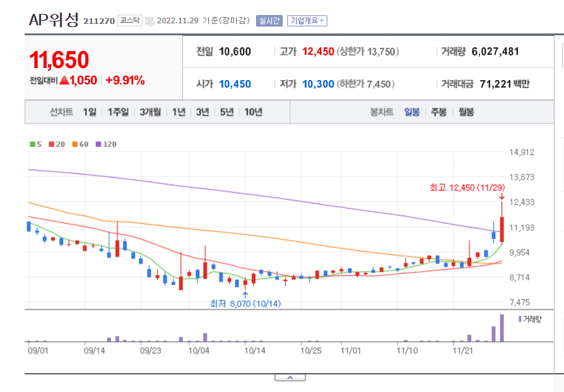Screen dimensions: 564x392
Task: Click the stock name AP위성
Action: [54, 20]
